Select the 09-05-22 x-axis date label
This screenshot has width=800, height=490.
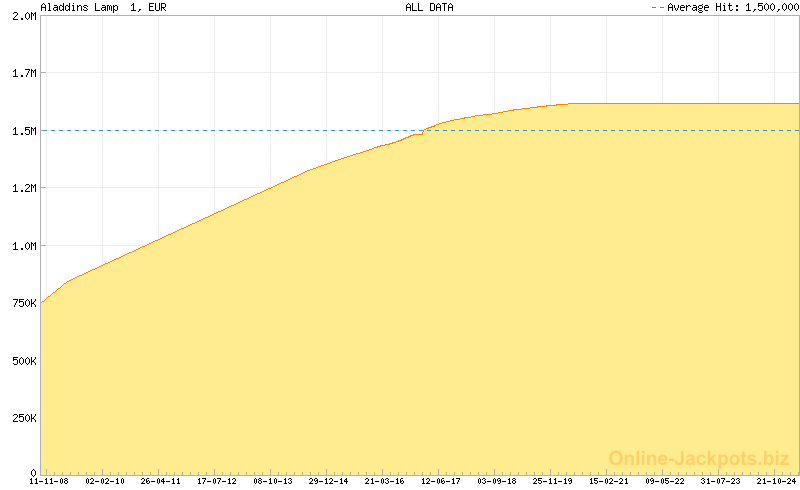665,481
